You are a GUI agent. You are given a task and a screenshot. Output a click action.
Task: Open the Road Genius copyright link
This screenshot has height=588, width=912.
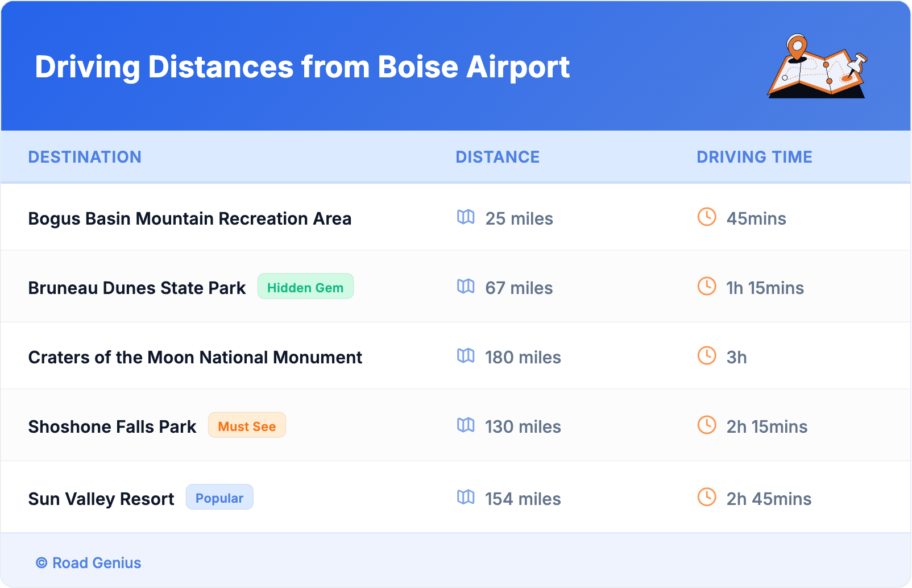[89, 563]
